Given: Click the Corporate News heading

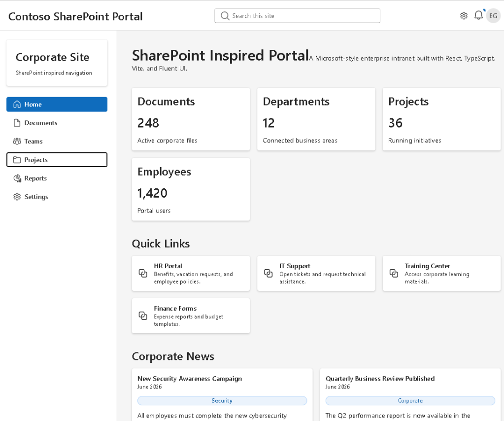Looking at the screenshot, I should pos(173,356).
